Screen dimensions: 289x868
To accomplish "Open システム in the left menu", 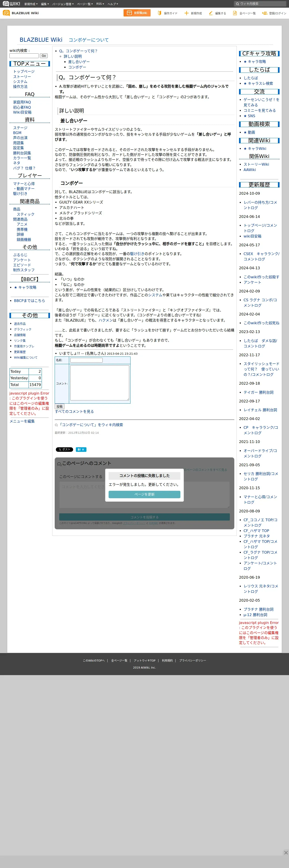I will (x=20, y=82).
